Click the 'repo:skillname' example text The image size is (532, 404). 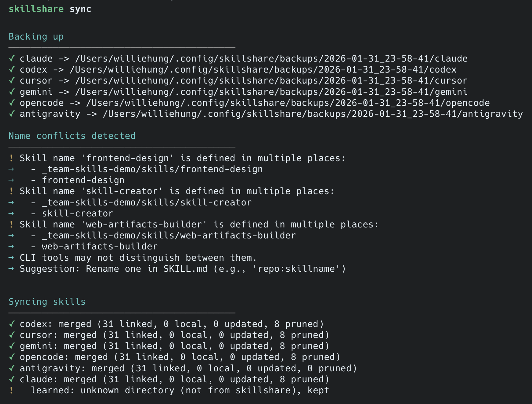pyautogui.click(x=296, y=269)
